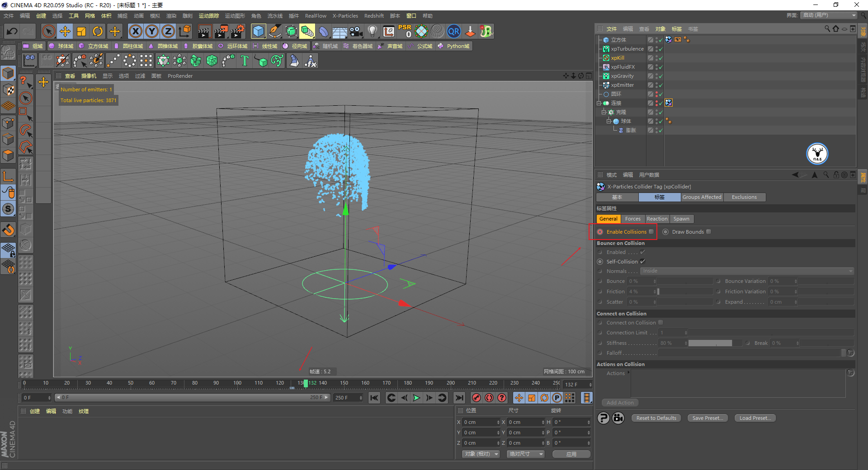Image resolution: width=868 pixels, height=470 pixels.
Task: Click the Reset to Defaults button
Action: coord(656,418)
